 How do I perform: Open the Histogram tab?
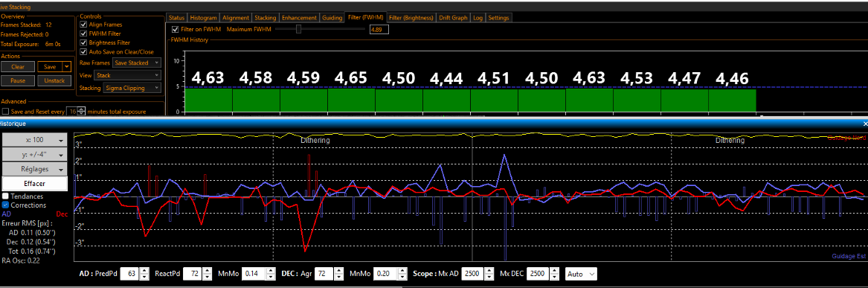tap(203, 18)
